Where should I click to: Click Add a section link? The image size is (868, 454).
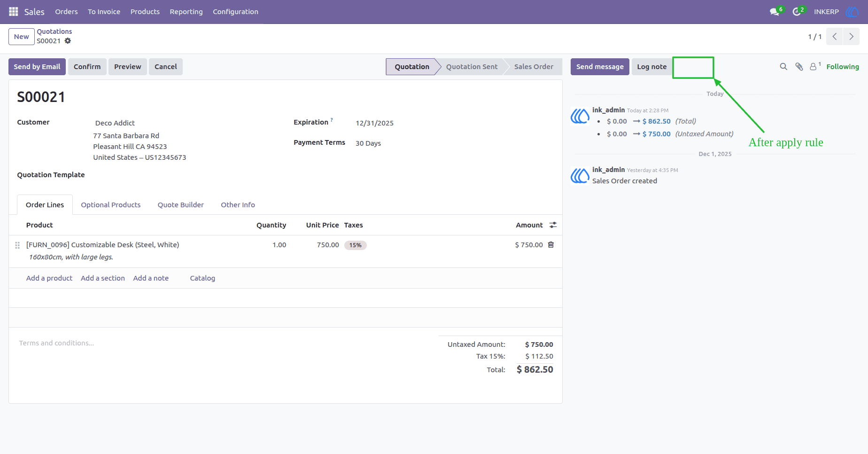click(103, 278)
